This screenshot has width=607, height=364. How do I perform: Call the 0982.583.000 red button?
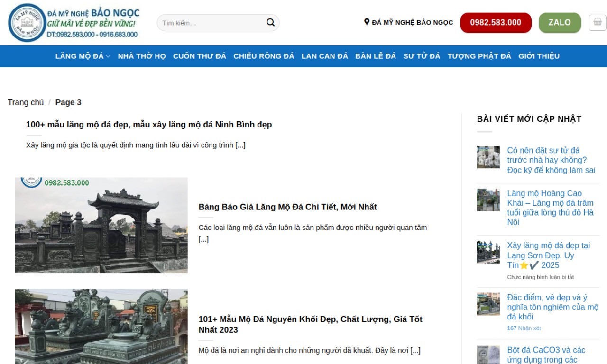click(496, 22)
